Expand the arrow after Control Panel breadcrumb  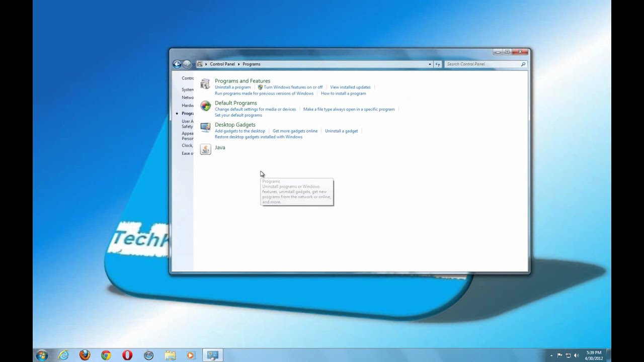[238, 64]
